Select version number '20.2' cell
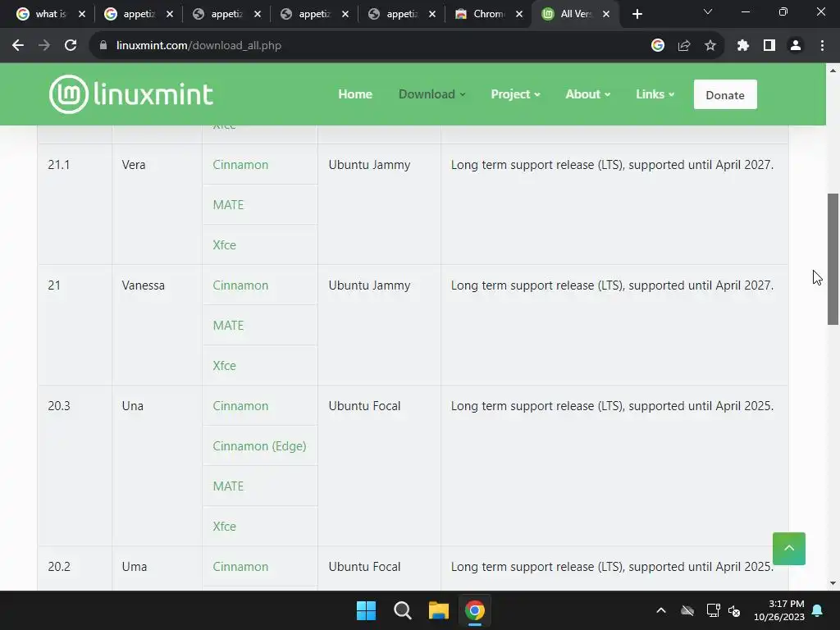Viewport: 840px width, 630px height. (59, 567)
